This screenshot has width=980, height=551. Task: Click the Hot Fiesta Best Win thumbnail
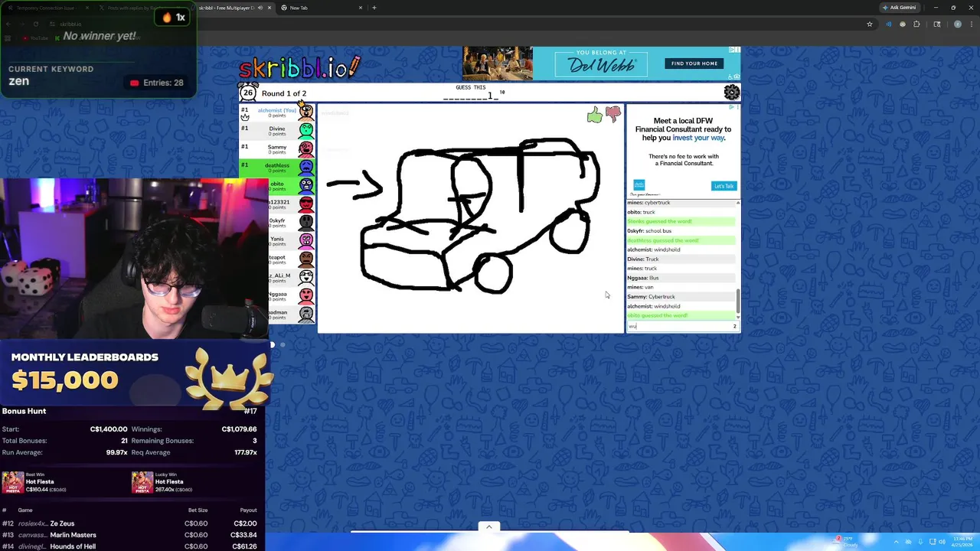pyautogui.click(x=13, y=483)
